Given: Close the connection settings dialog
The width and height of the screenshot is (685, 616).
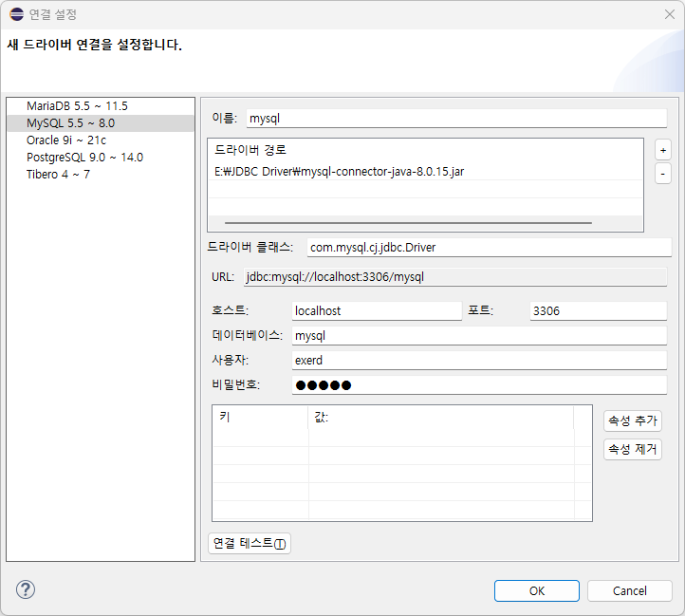Looking at the screenshot, I should pyautogui.click(x=669, y=14).
